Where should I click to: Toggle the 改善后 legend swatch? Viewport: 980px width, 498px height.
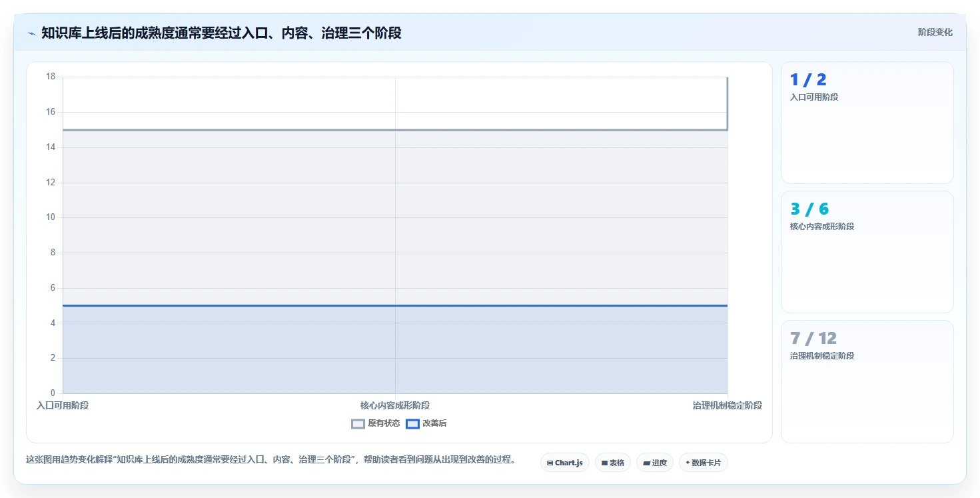coord(413,423)
